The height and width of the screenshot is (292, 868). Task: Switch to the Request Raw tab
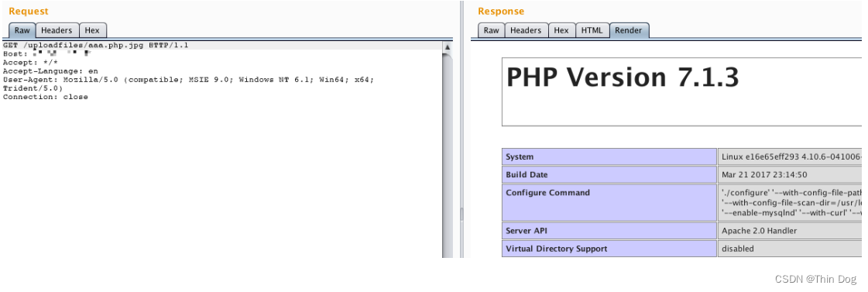[x=22, y=30]
